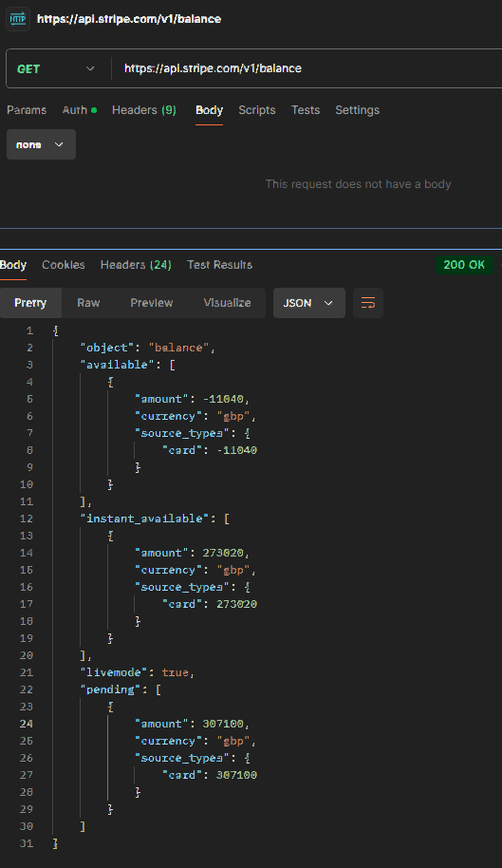
Task: Open the Auth tab
Action: coord(80,110)
